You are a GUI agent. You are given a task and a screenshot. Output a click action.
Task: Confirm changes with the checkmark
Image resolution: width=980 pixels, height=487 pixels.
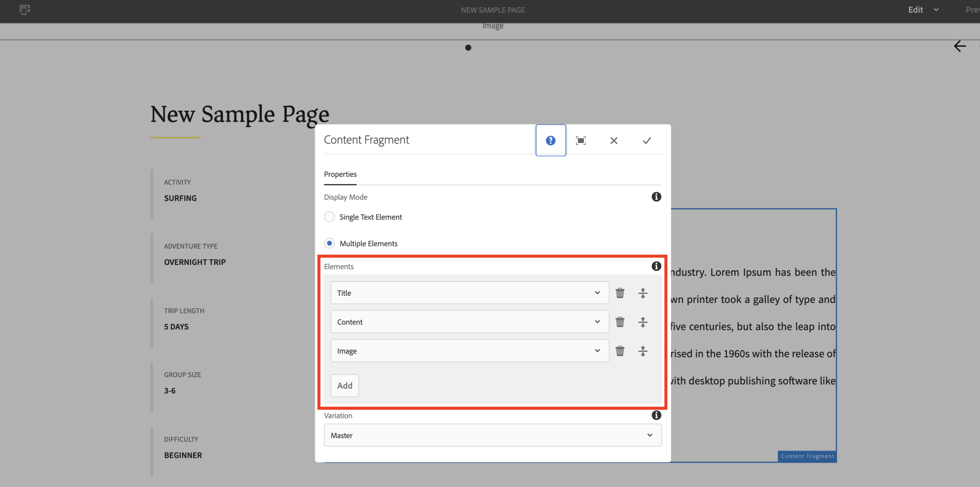pyautogui.click(x=646, y=140)
